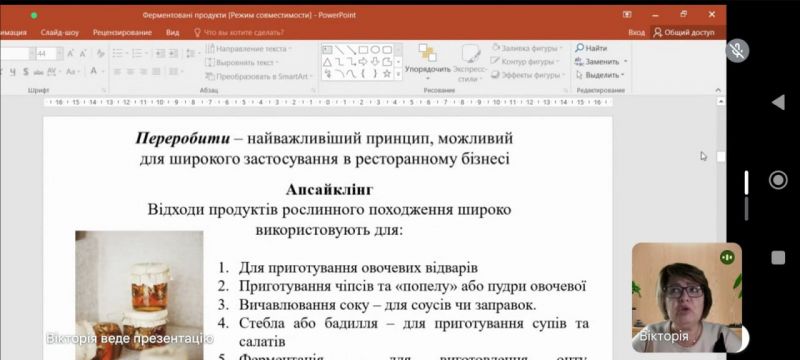This screenshot has width=800, height=360.
Task: Click the Найти search icon
Action: click(579, 48)
